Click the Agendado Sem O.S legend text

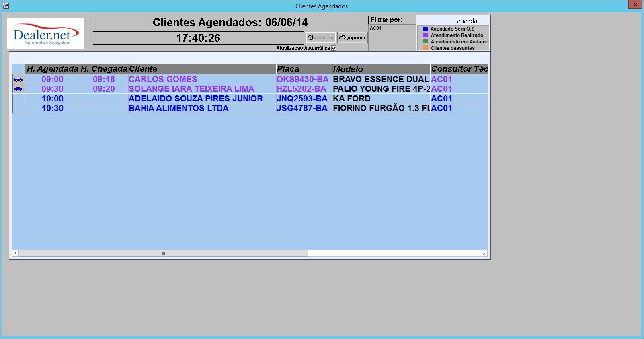tap(452, 29)
